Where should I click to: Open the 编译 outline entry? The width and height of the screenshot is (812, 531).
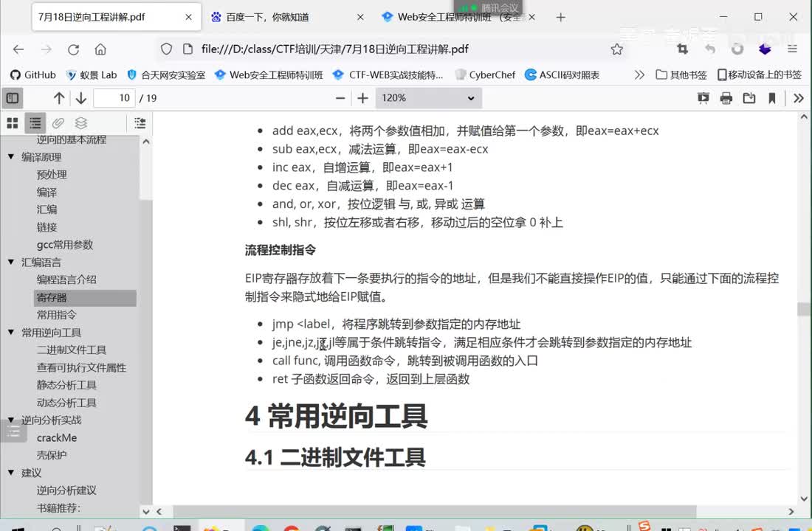(x=47, y=192)
